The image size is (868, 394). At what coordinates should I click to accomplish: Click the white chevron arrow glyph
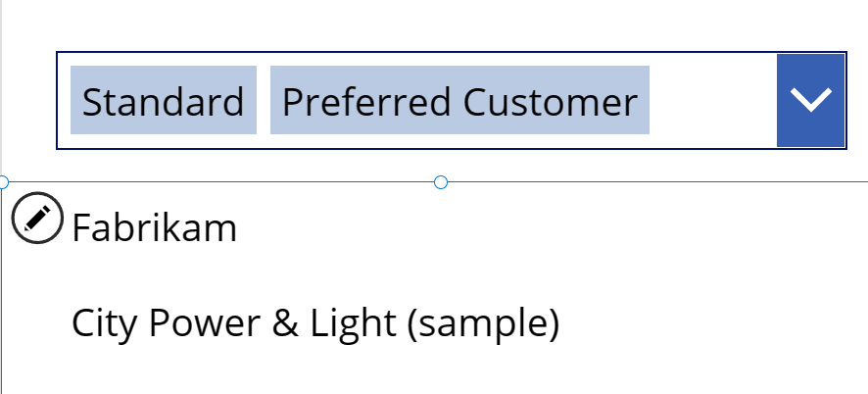coord(810,100)
